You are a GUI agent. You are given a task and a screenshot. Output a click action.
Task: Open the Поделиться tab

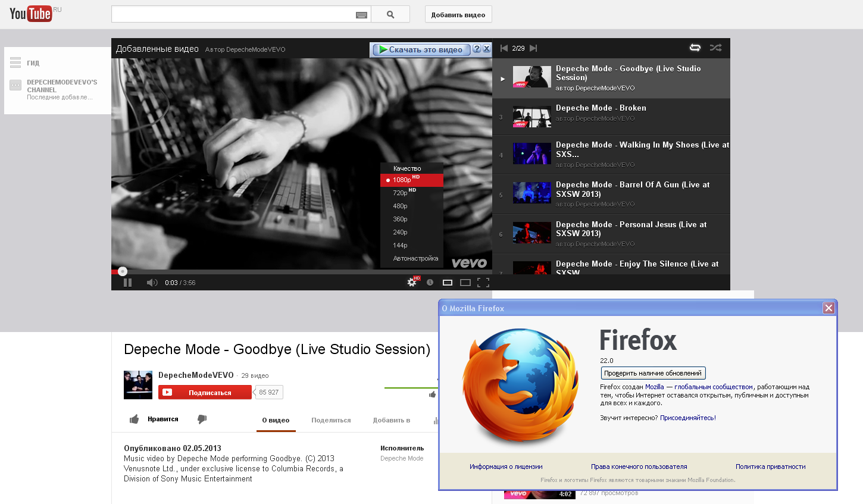(x=331, y=420)
